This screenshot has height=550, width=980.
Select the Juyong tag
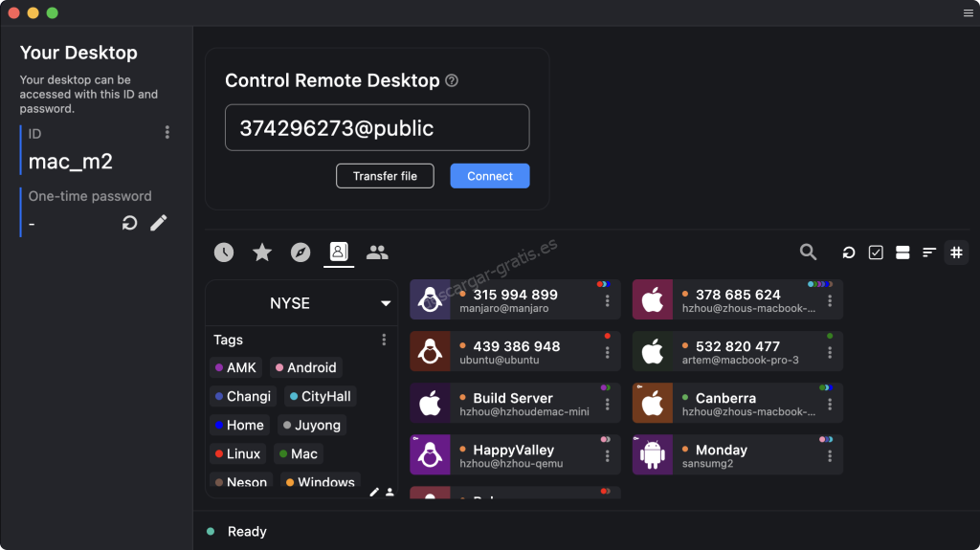point(311,425)
